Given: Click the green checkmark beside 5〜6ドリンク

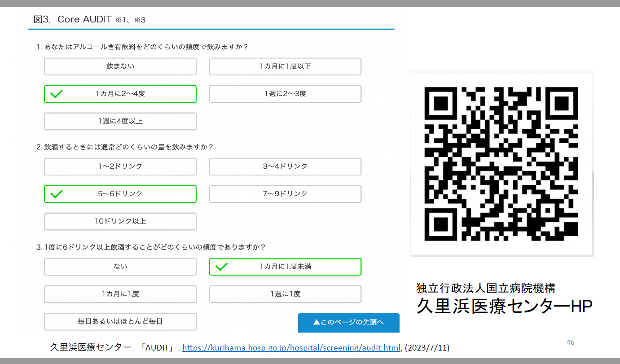Looking at the screenshot, I should pyautogui.click(x=57, y=194).
